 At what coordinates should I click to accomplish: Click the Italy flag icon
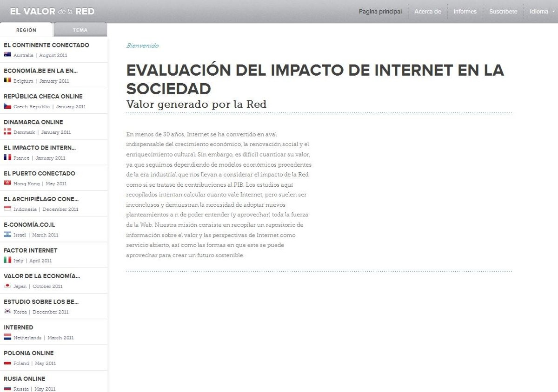[x=7, y=260]
